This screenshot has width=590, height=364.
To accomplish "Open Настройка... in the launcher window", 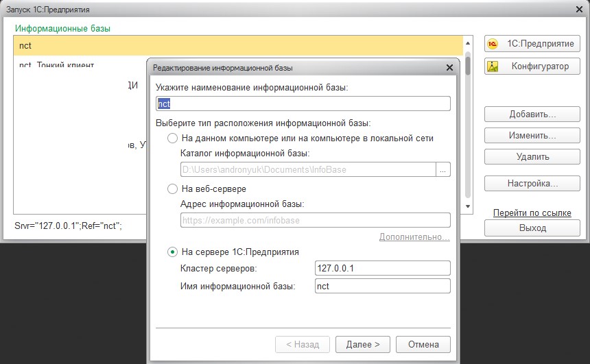I will (532, 184).
